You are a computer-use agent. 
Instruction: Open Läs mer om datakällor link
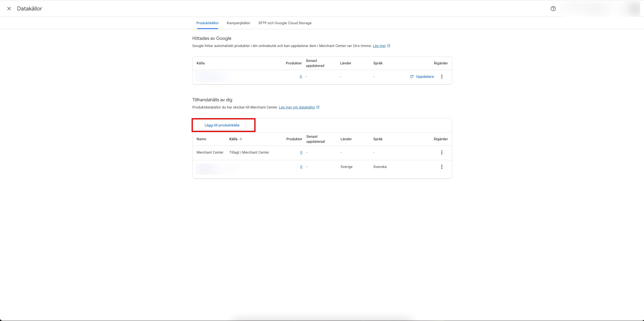297,107
